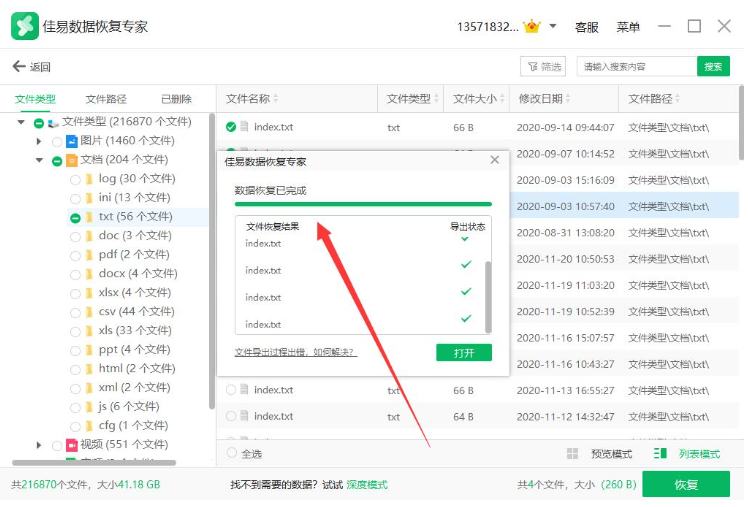Select the js folder icon
The image size is (749, 507).
pyautogui.click(x=89, y=407)
